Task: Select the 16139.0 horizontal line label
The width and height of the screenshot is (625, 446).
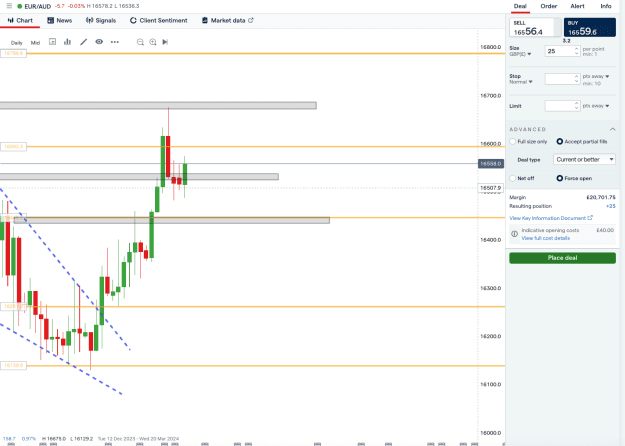Action: click(13, 365)
